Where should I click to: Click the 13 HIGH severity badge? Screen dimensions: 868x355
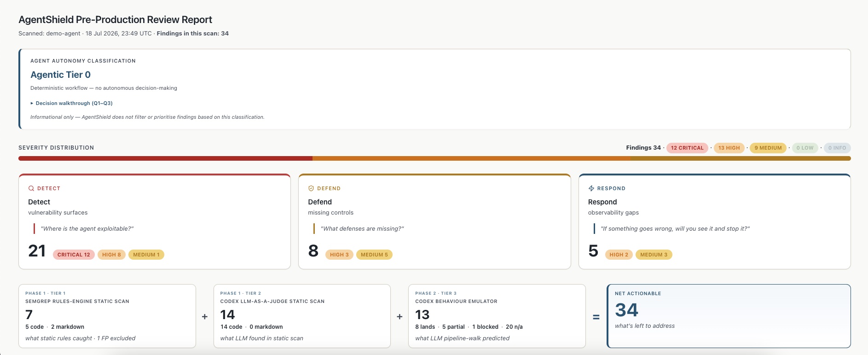pos(729,148)
